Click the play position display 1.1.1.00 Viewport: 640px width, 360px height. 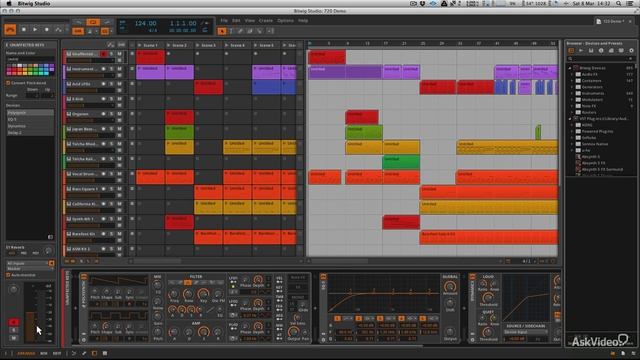click(x=183, y=23)
